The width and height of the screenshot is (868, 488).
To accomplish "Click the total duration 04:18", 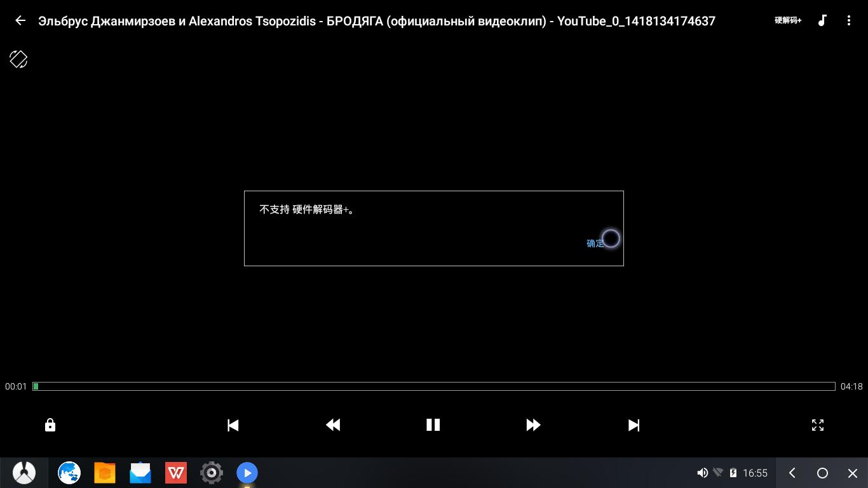I will 851,386.
